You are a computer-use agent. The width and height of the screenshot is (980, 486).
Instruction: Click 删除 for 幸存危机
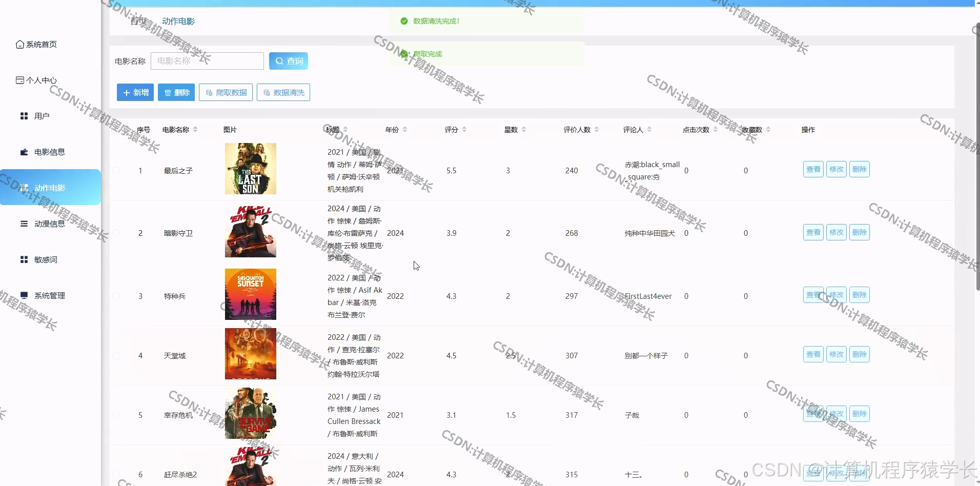(860, 414)
